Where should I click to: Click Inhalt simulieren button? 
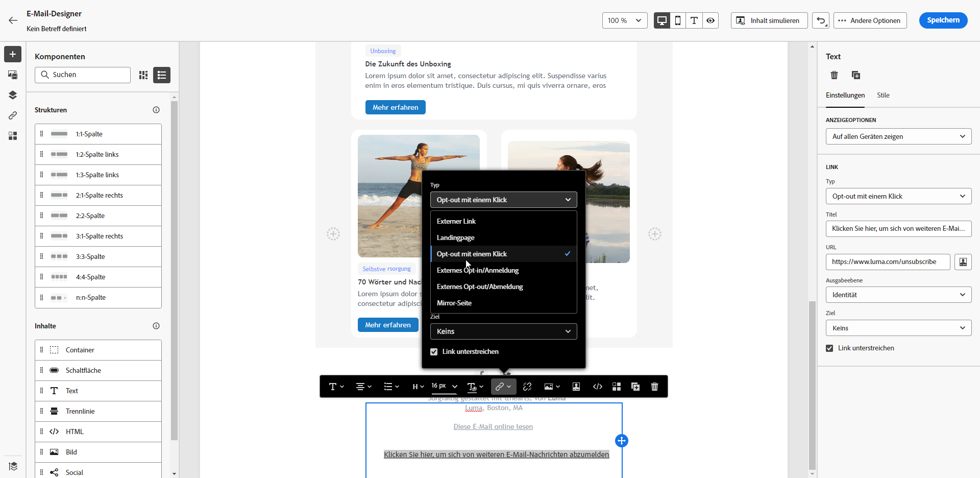point(769,20)
